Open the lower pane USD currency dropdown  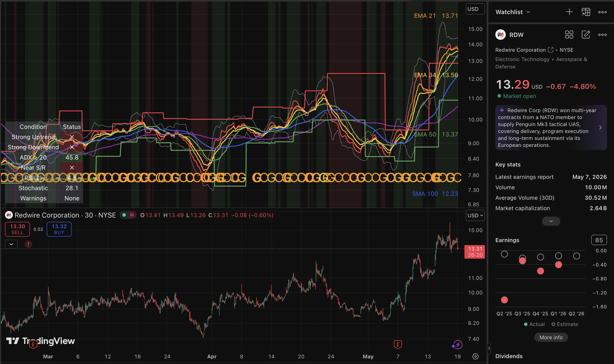pos(475,215)
